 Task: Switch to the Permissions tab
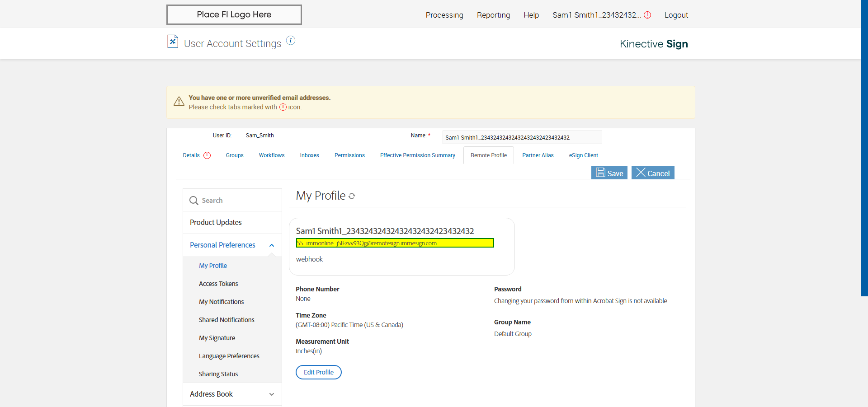pos(349,155)
